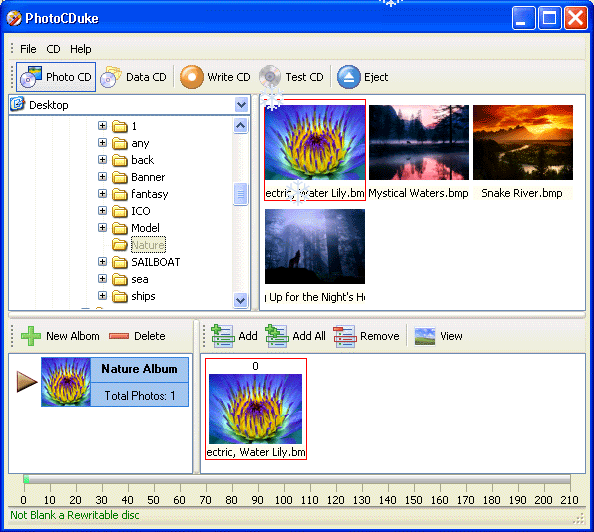The image size is (594, 532).
Task: Open the Desktop location dropdown
Action: [x=241, y=105]
